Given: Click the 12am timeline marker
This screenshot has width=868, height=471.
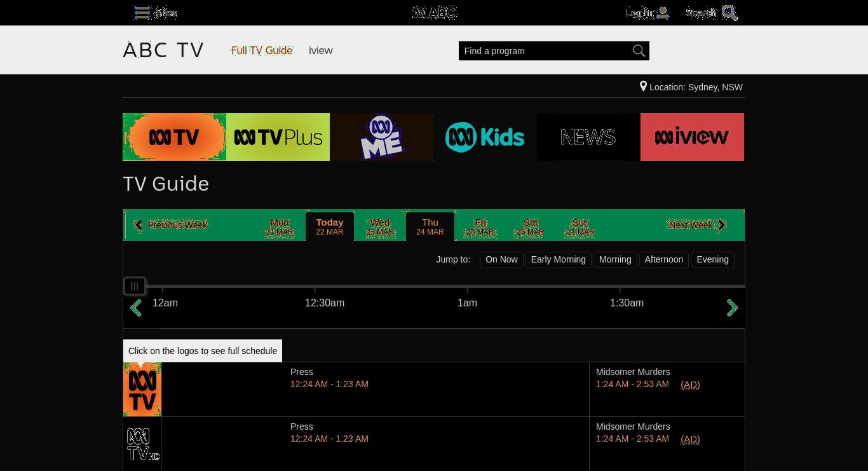Looking at the screenshot, I should pyautogui.click(x=165, y=303).
